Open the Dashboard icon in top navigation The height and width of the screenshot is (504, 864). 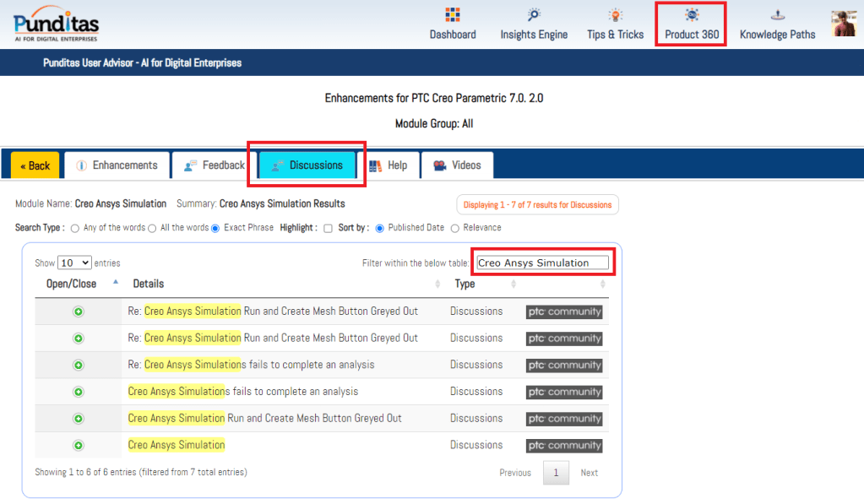pyautogui.click(x=452, y=16)
